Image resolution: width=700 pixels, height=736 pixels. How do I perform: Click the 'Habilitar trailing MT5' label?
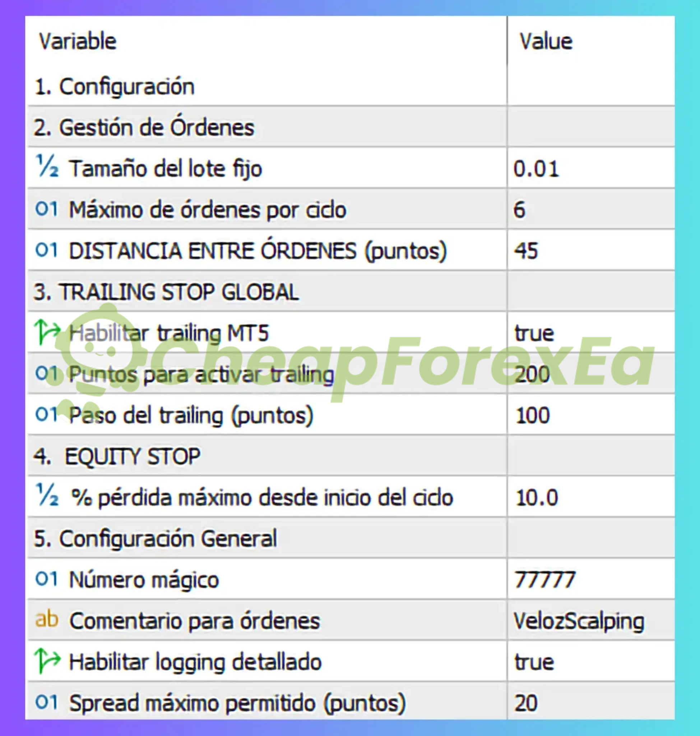(x=169, y=333)
